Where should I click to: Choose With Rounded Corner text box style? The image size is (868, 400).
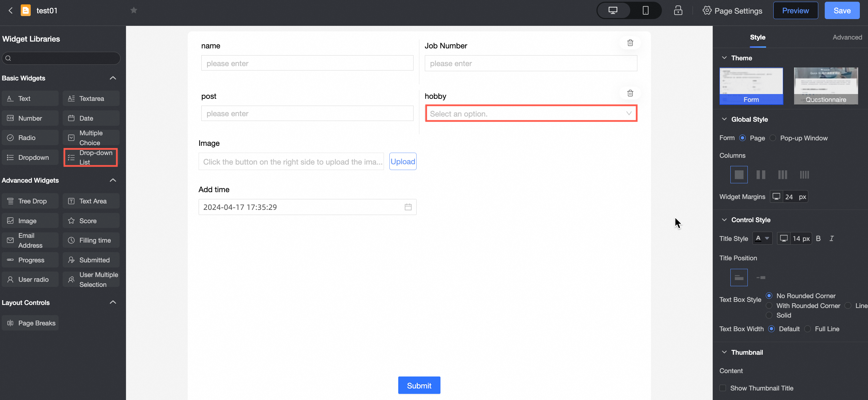pyautogui.click(x=769, y=305)
